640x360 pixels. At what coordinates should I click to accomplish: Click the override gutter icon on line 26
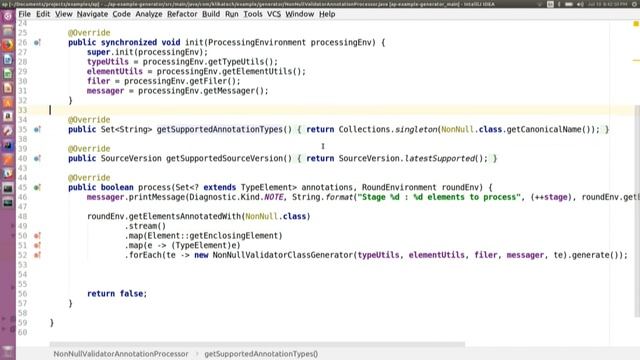(x=37, y=42)
